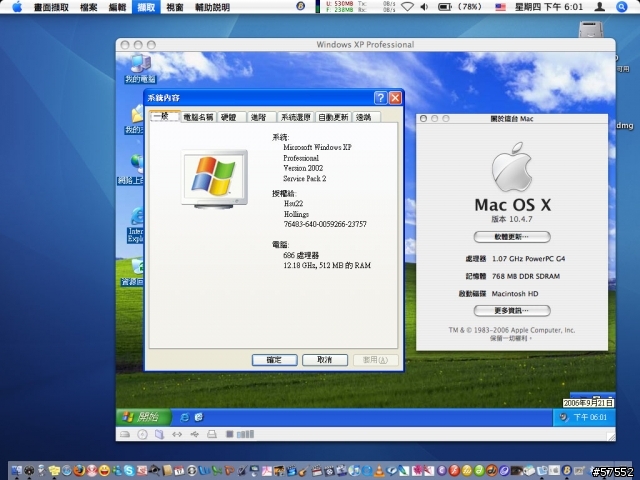Launch Dreamweaver green icon in the Dock
The width and height of the screenshot is (640, 480).
click(479, 470)
